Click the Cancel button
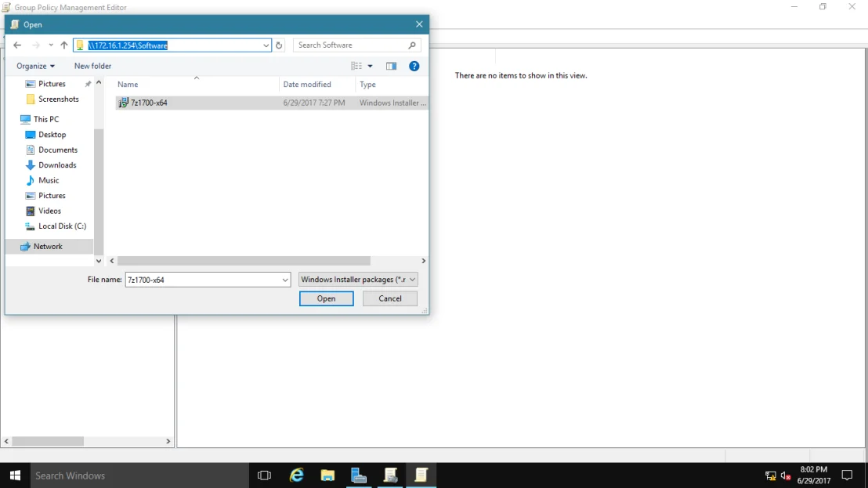 pos(389,298)
